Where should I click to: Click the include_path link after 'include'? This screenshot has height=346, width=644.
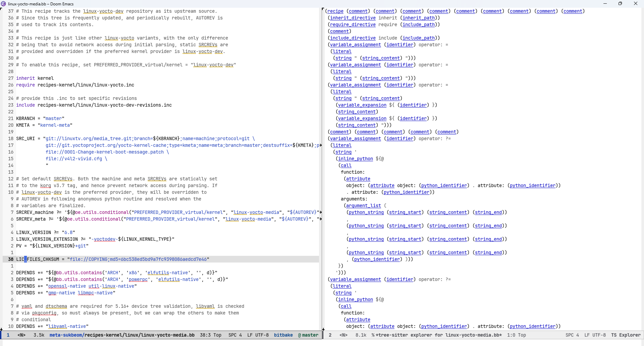point(419,38)
